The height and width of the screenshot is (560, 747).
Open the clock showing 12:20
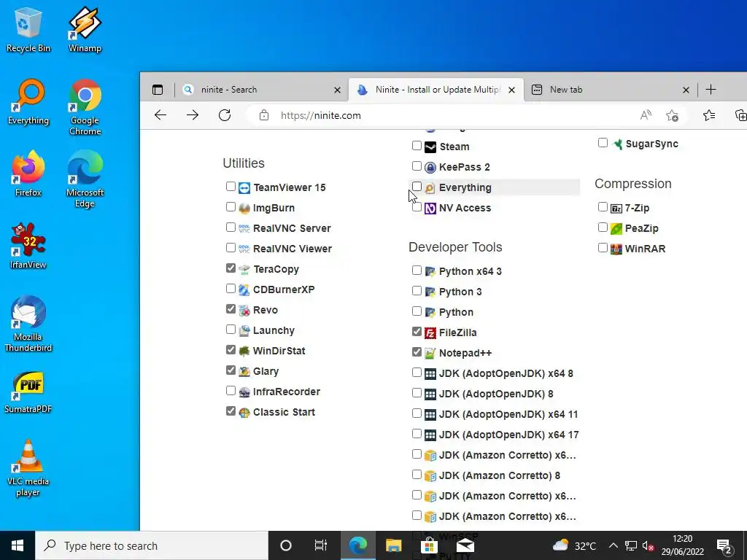682,545
